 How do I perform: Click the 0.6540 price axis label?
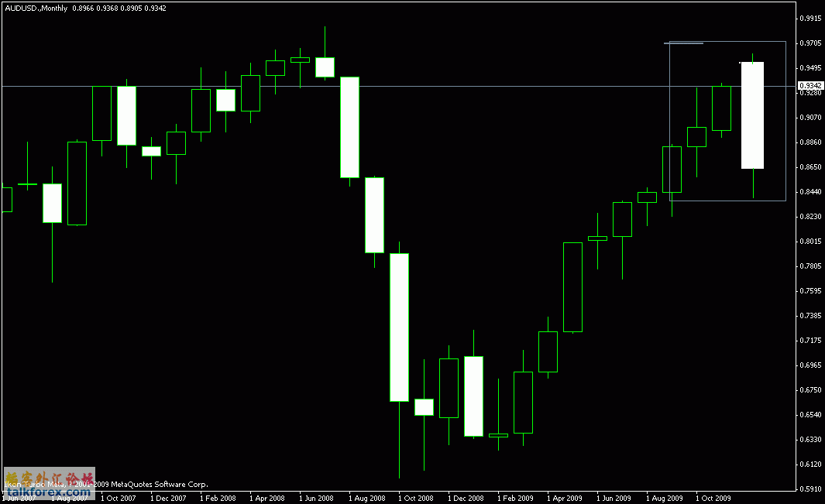click(x=810, y=414)
